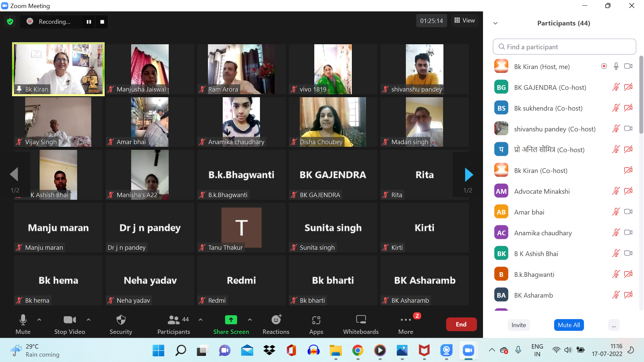Toggle the Participants panel from the toolbar
The image size is (644, 362).
pyautogui.click(x=174, y=324)
